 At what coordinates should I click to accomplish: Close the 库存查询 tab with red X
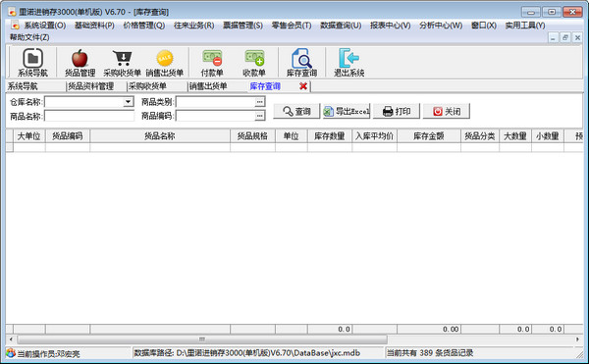pyautogui.click(x=303, y=86)
